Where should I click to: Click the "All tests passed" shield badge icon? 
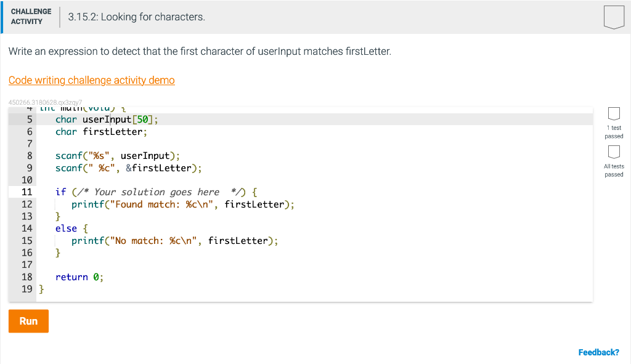(x=614, y=152)
